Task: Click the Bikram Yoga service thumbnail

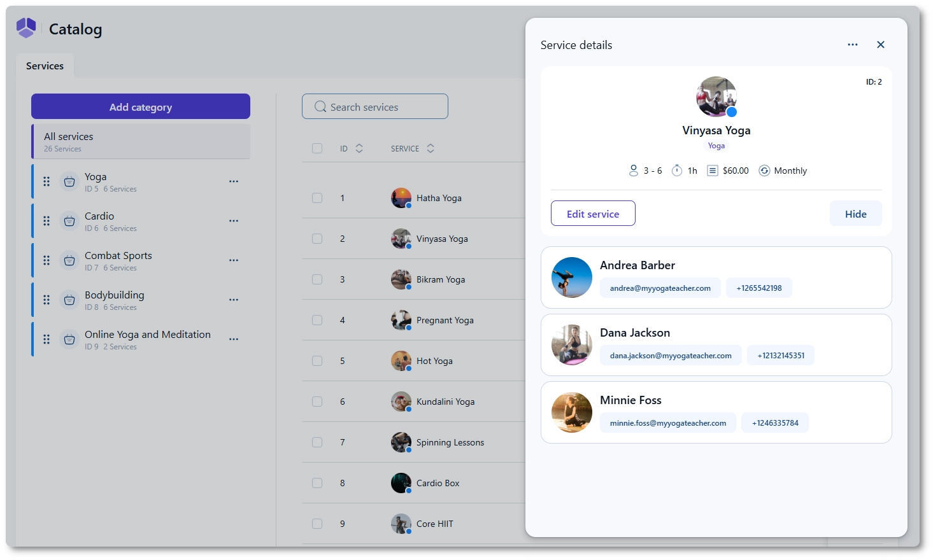Action: [401, 279]
